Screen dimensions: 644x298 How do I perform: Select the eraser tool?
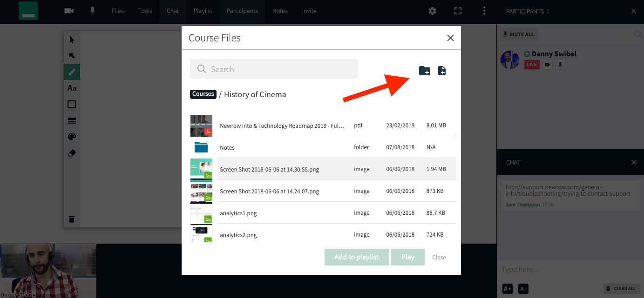(72, 153)
